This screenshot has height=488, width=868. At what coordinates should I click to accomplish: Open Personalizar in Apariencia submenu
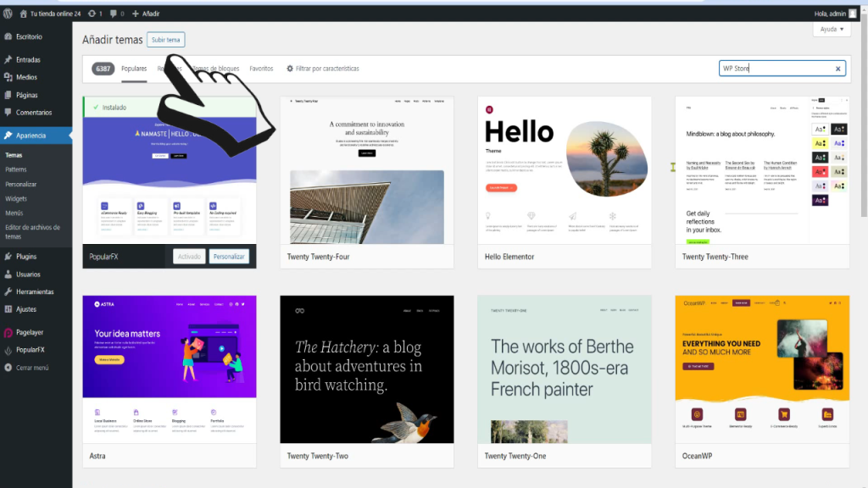coord(21,184)
